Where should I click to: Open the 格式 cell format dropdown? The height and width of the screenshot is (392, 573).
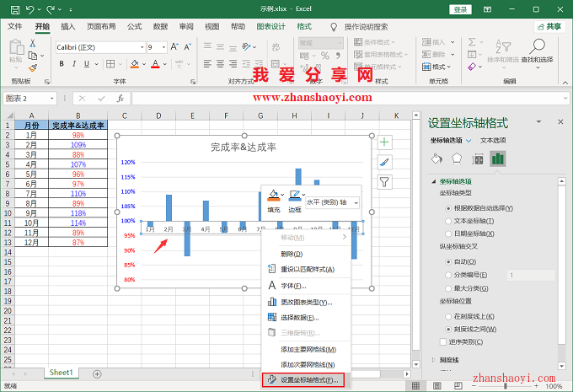[436, 67]
